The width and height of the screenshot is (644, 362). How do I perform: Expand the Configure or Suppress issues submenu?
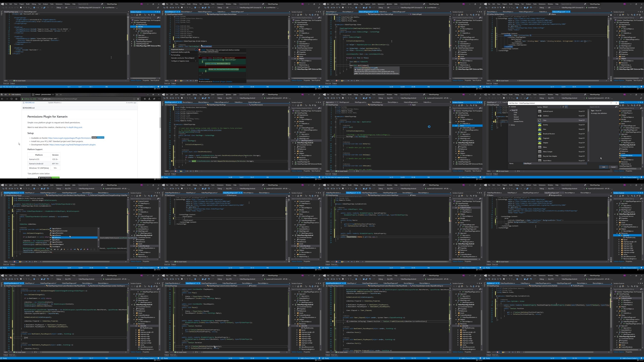(x=195, y=61)
